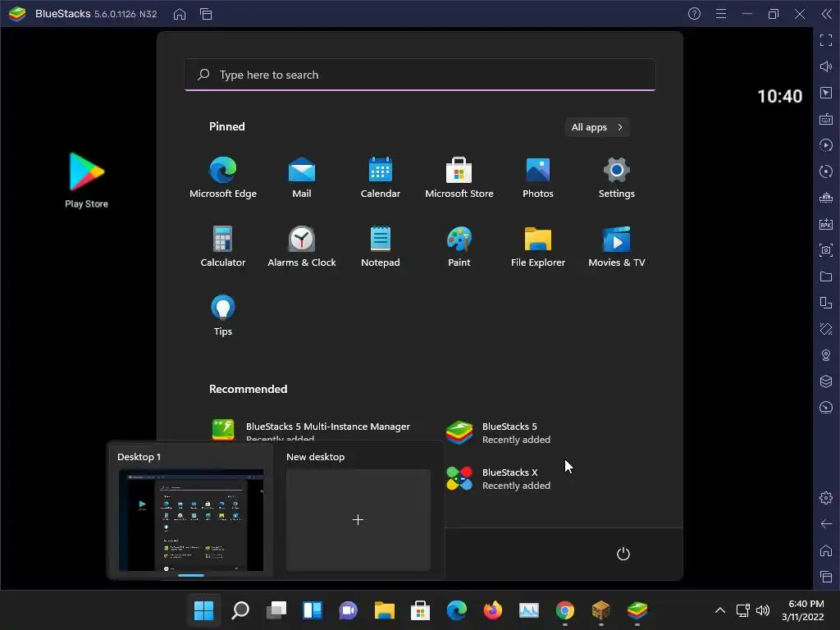Screen dimensions: 840x630
Task: Open Microsoft Edge from pinned apps
Action: click(x=223, y=177)
